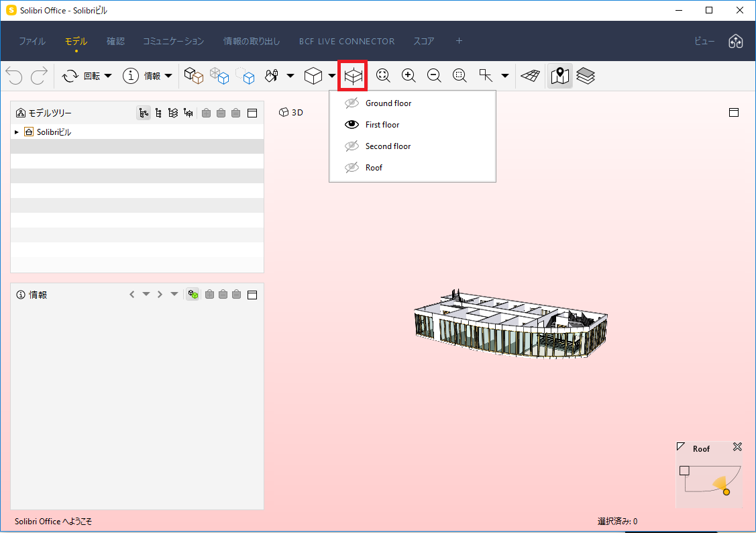Switch to the 確認 tab

(115, 42)
